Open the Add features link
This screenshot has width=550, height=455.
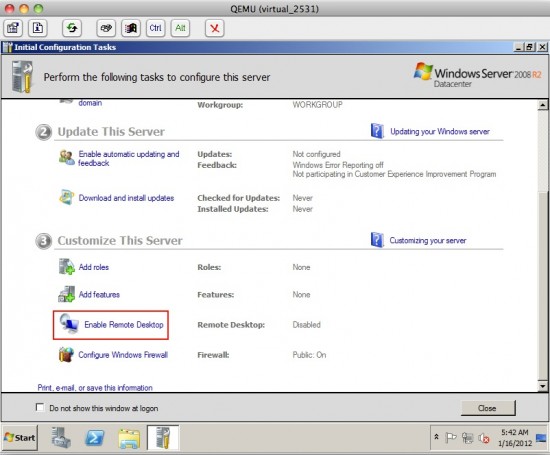[99, 294]
